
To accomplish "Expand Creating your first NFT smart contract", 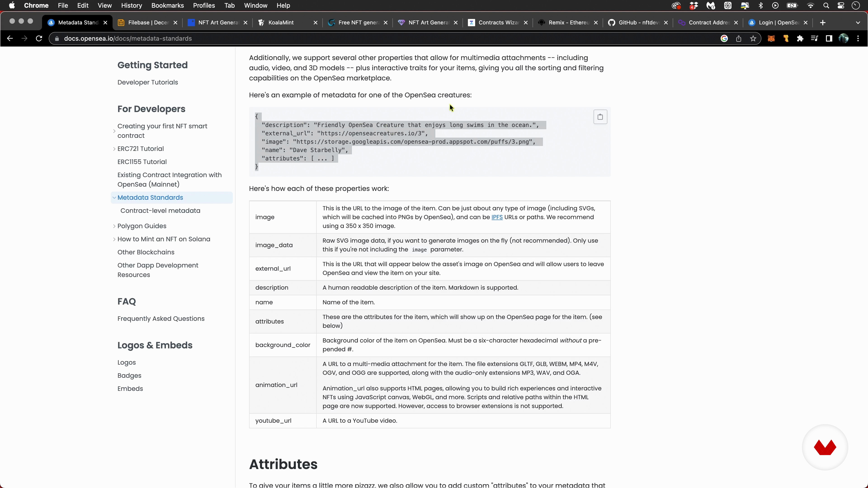I will pos(114,131).
